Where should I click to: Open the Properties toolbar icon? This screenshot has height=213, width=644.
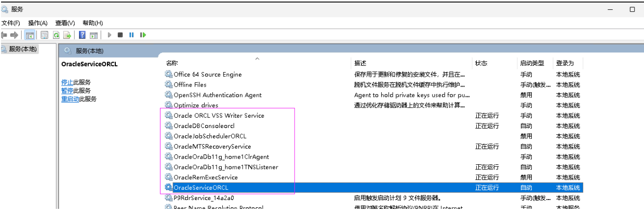(x=45, y=35)
